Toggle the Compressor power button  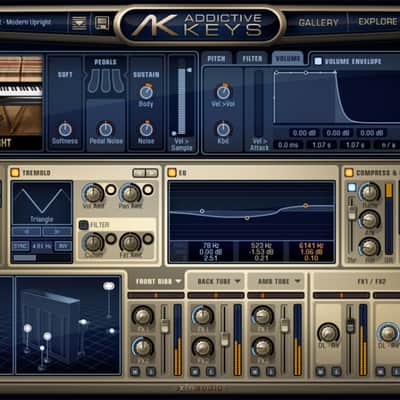349,172
